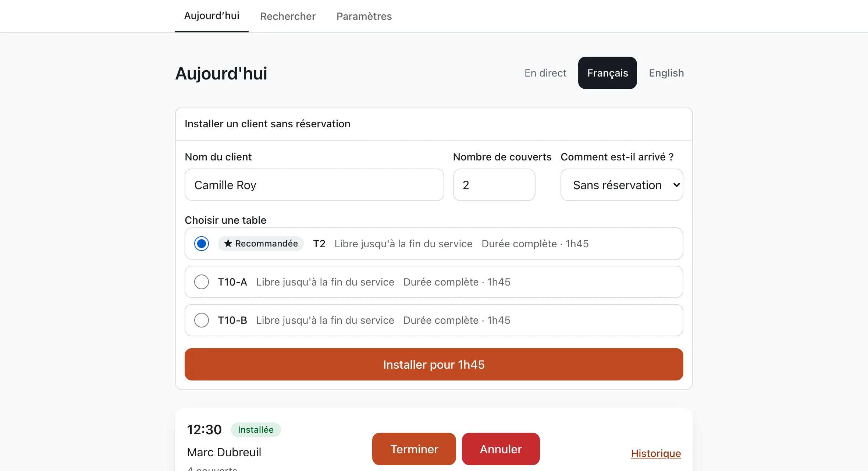Edit the Nom du client field

[314, 185]
